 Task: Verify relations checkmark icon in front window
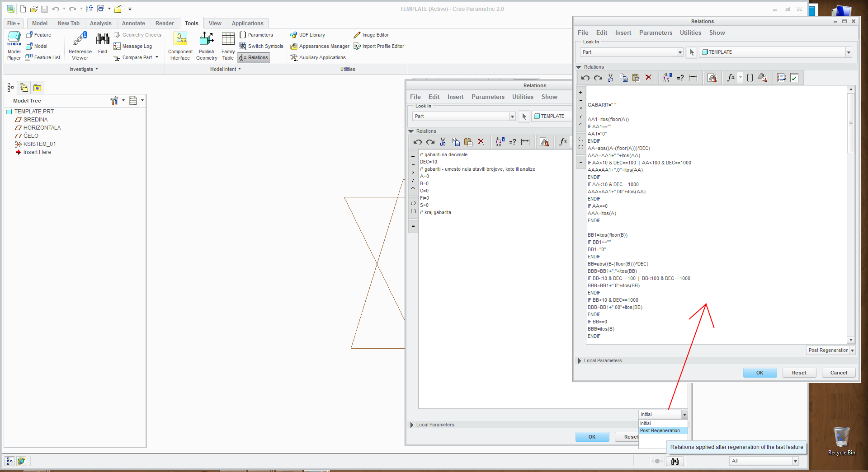click(x=794, y=78)
